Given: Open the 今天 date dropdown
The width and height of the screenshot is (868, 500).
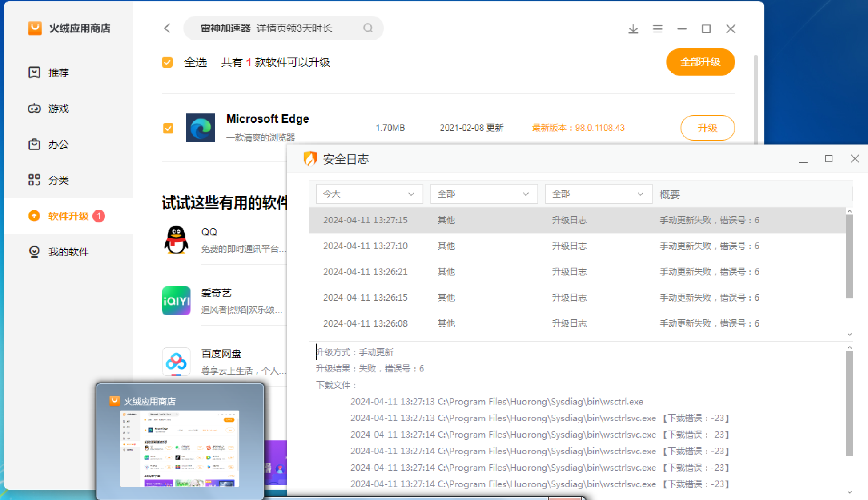Looking at the screenshot, I should tap(369, 194).
